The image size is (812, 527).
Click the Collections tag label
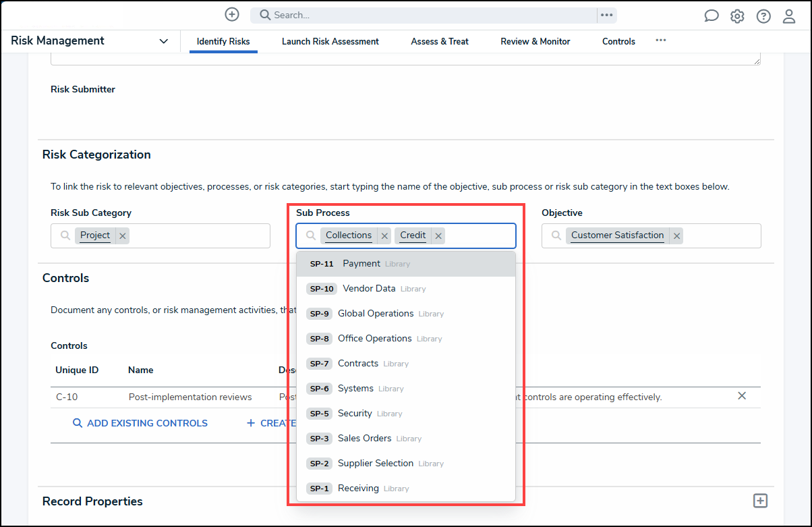[349, 235]
